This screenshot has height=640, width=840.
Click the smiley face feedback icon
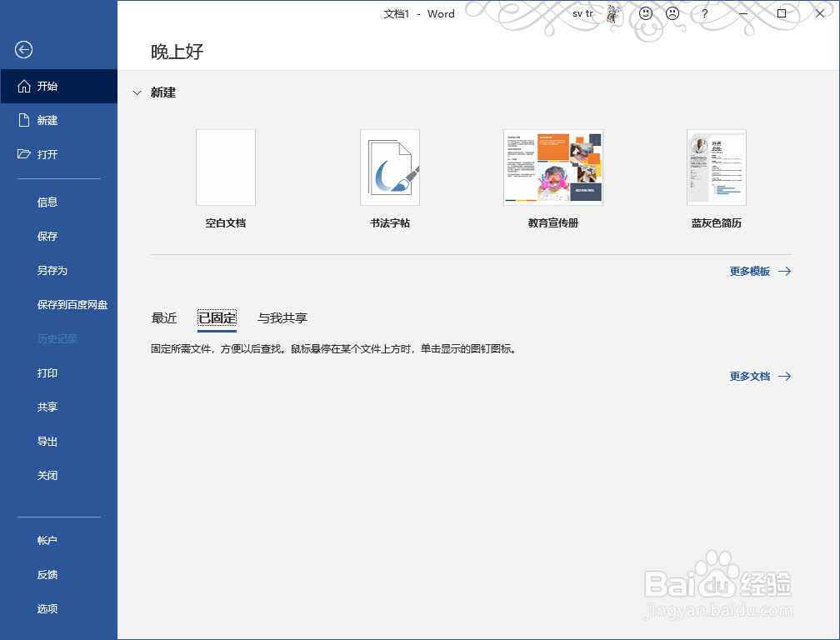pos(646,13)
